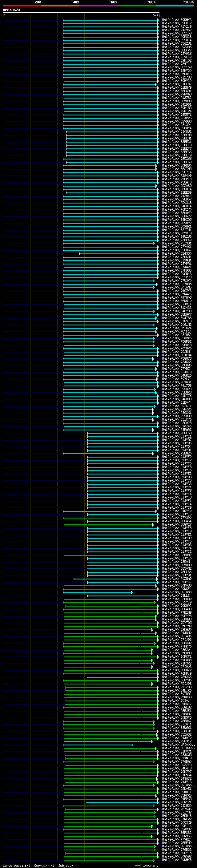Select hit label UniRef100_B9RHY4
Screen dimensions: 197x868
click(176, 128)
